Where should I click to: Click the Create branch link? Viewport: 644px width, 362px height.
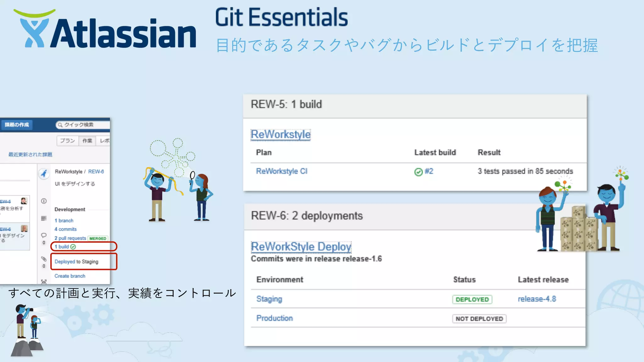point(70,276)
